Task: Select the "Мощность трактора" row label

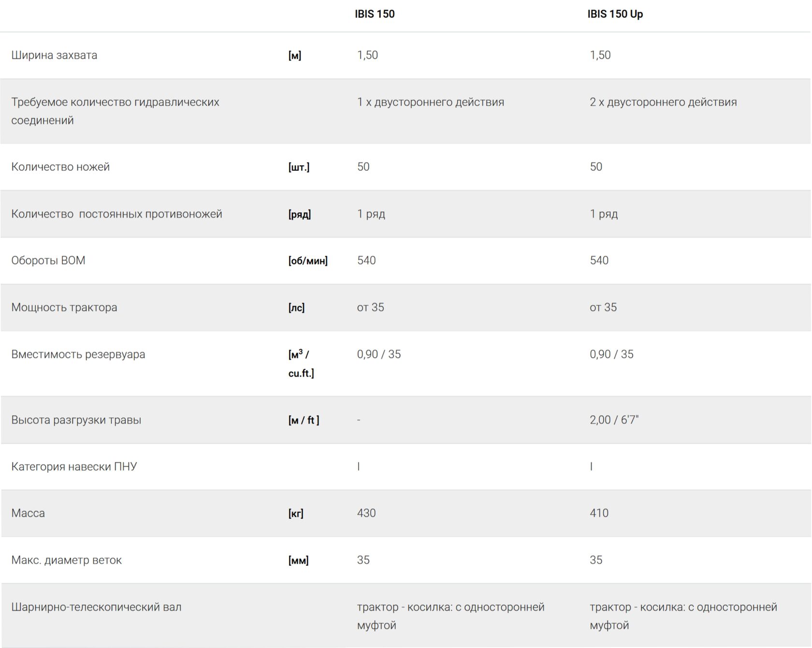Action: pos(64,307)
